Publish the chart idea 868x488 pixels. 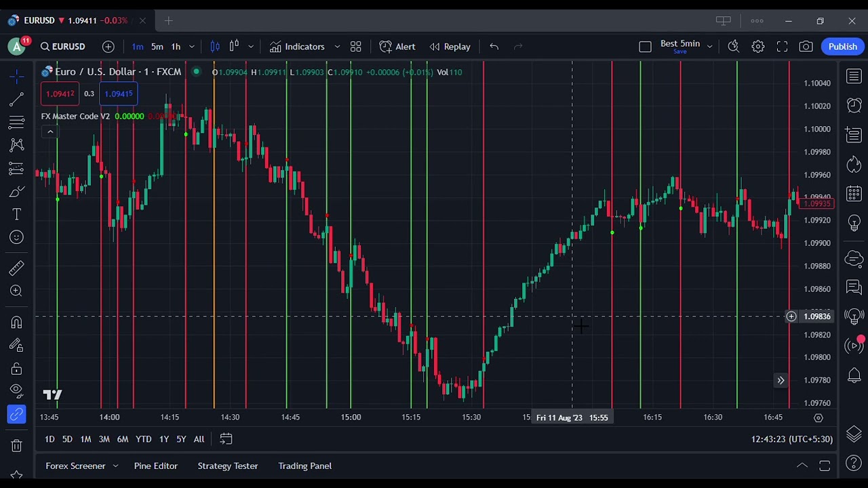pos(843,47)
